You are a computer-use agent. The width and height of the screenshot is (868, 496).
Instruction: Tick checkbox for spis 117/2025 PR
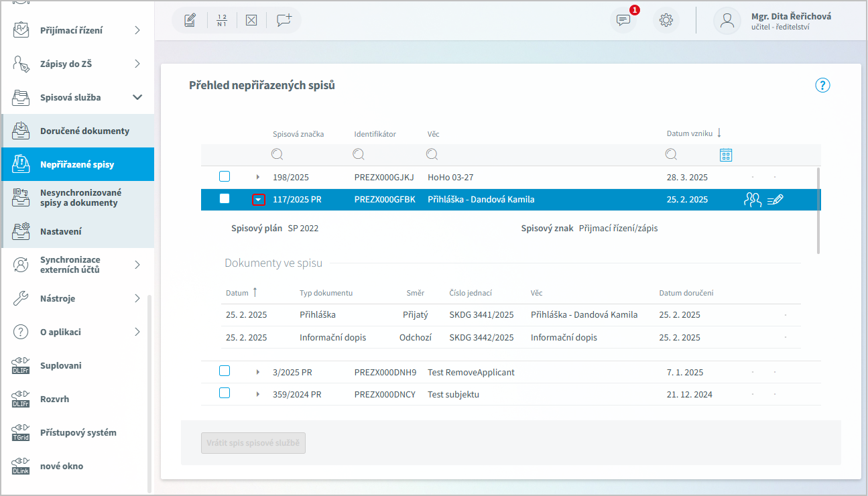point(225,198)
